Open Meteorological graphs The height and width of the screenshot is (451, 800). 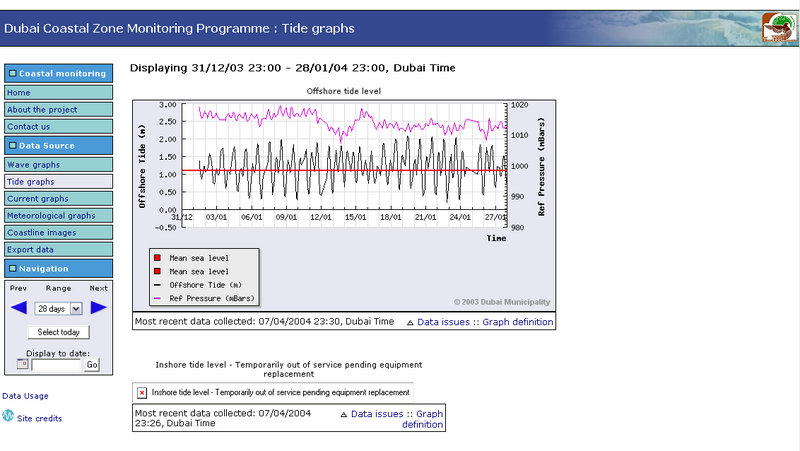click(58, 215)
